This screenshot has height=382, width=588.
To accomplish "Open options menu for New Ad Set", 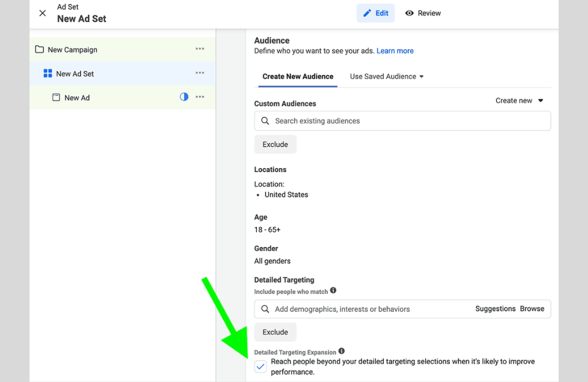I will (x=200, y=73).
